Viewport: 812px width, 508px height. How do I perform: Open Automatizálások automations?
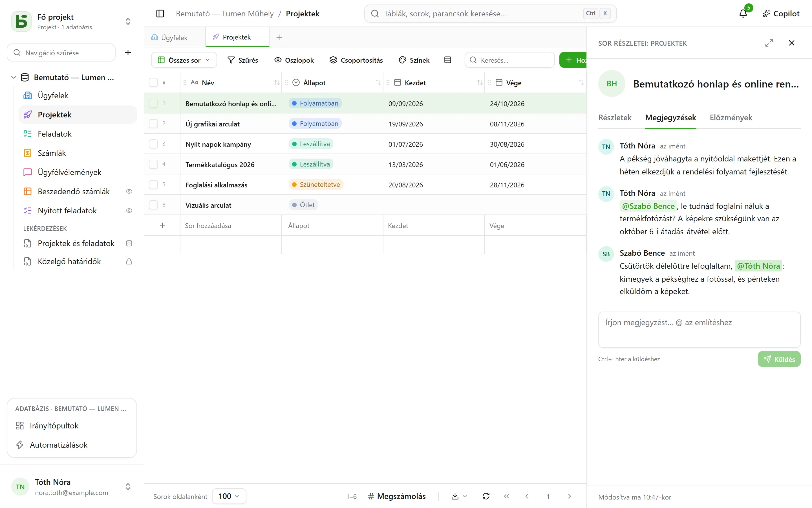pyautogui.click(x=72, y=444)
